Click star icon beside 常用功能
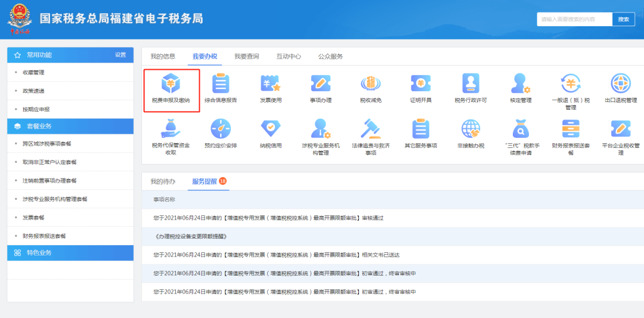 [17, 55]
